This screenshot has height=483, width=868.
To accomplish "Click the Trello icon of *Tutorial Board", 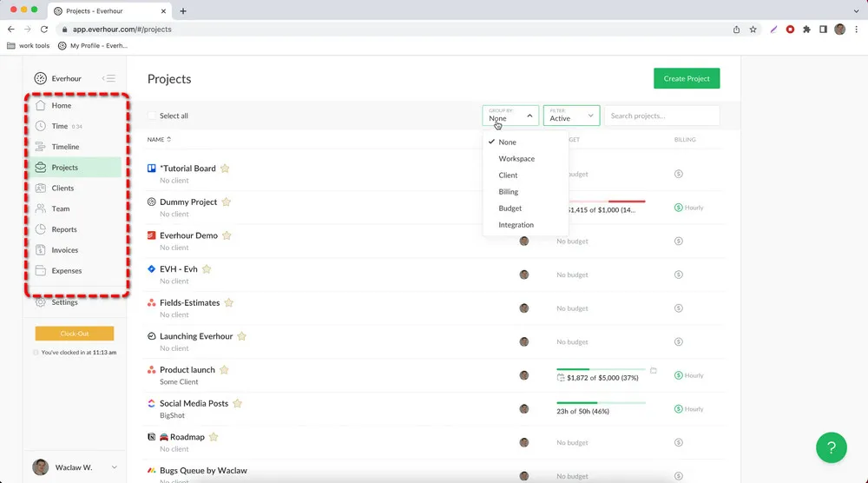I will coord(151,168).
